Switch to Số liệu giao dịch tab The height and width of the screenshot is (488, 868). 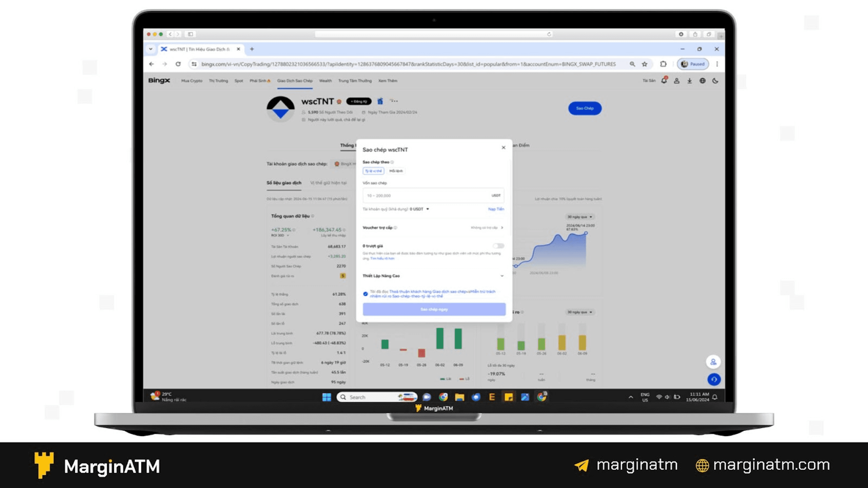click(x=284, y=183)
